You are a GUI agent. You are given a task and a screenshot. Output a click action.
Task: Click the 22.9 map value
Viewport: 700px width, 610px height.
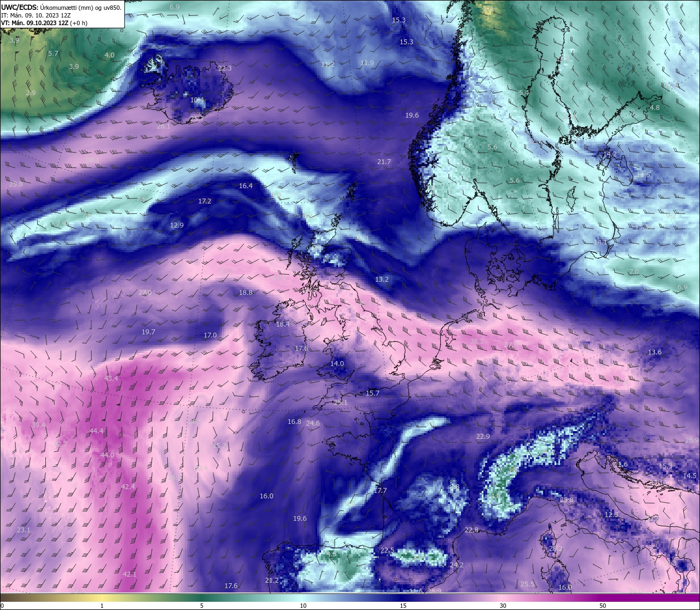pyautogui.click(x=483, y=437)
